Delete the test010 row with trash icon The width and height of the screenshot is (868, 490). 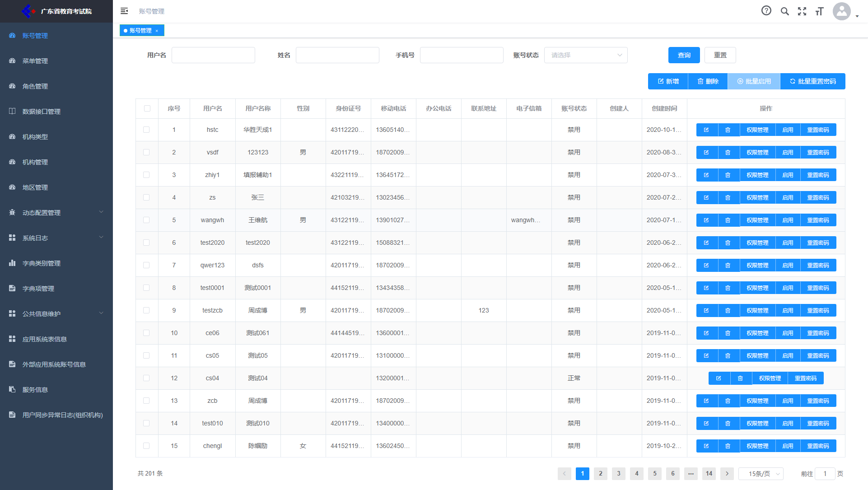coord(728,423)
